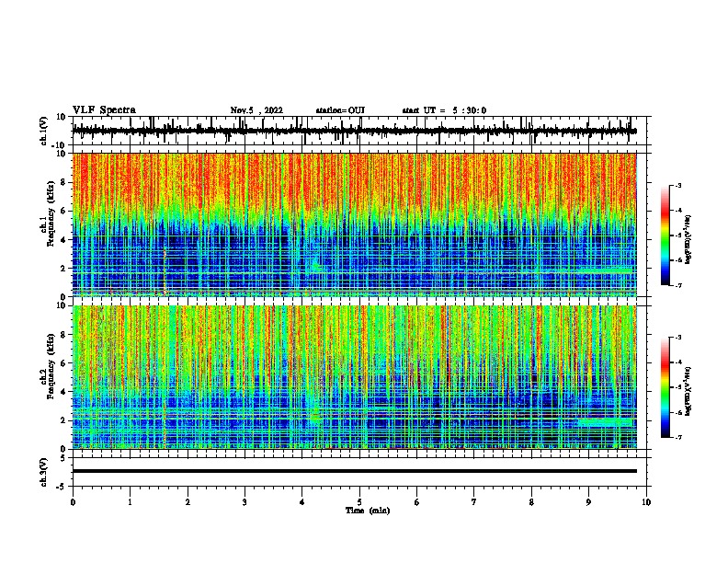Viewport: 728px width, 563px height.
Task: Click the "station=OUI" label
Action: point(340,110)
